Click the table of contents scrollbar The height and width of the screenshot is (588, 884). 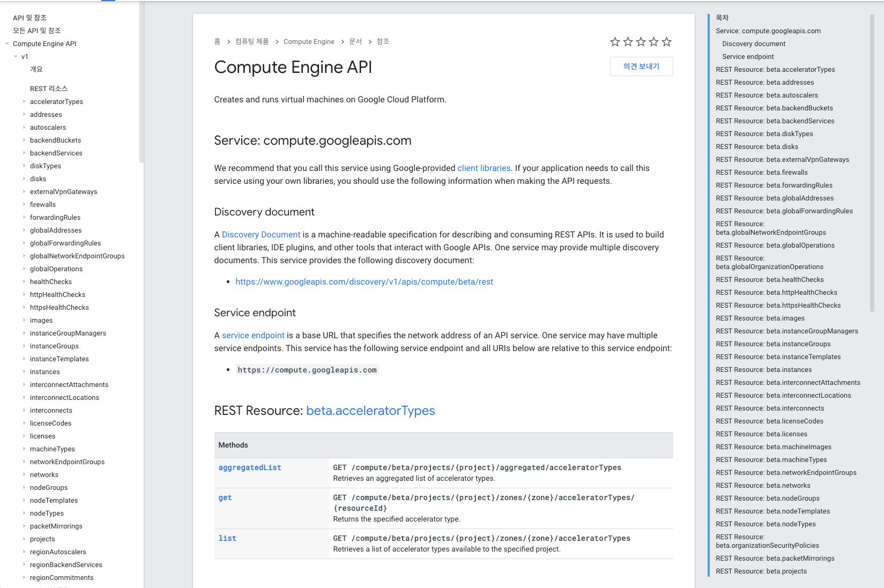872,163
